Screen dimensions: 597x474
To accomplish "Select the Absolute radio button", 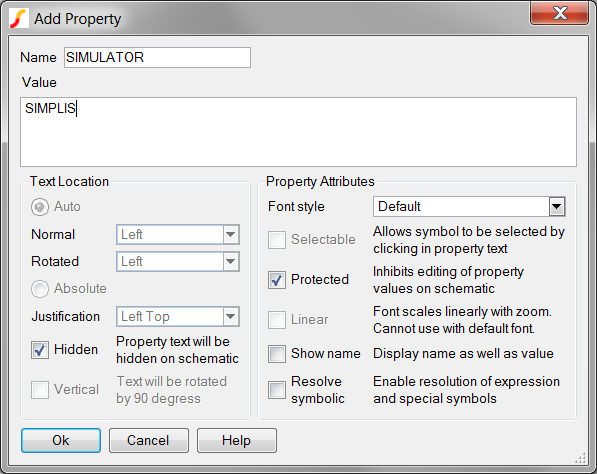I will (40, 289).
